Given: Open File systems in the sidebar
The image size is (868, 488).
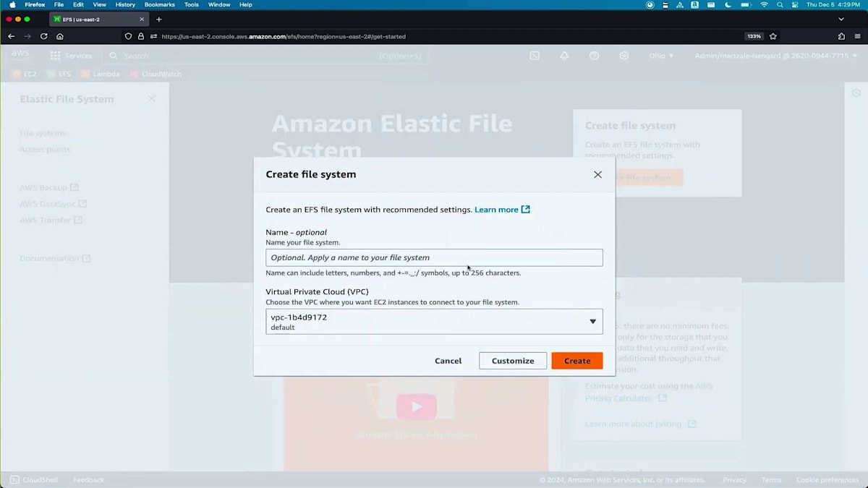Looking at the screenshot, I should pos(43,133).
